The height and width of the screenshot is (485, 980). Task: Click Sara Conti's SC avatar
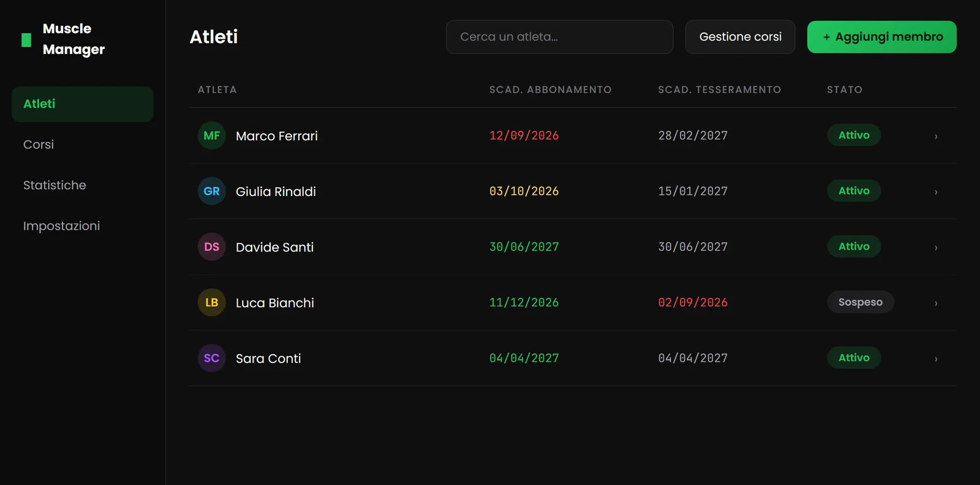(211, 358)
